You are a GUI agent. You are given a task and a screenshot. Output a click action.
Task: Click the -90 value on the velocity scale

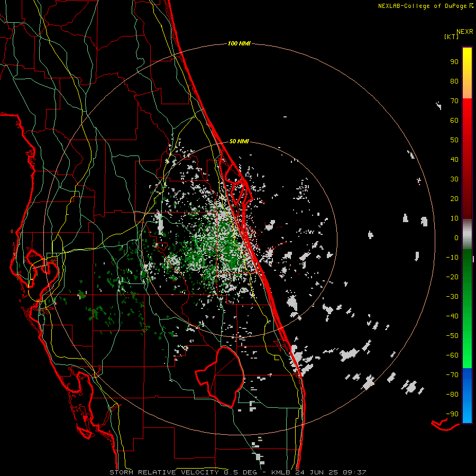point(452,414)
